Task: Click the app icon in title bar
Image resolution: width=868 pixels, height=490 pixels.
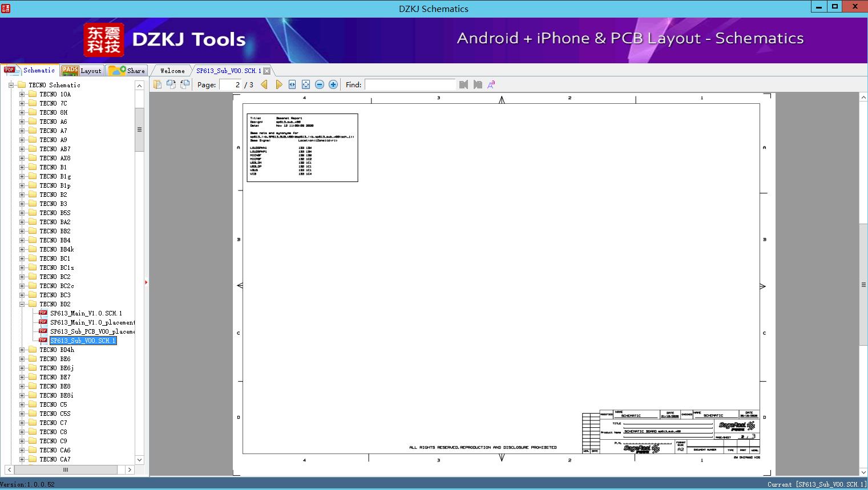Action: click(6, 8)
